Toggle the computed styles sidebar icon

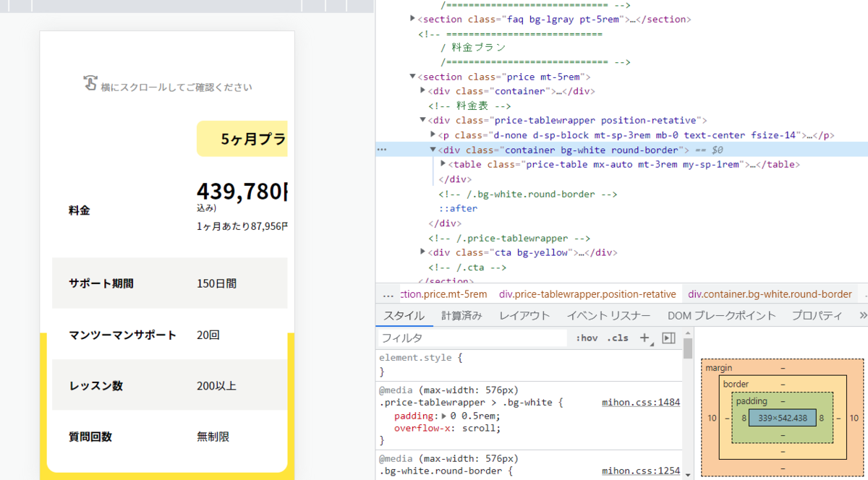pos(668,338)
